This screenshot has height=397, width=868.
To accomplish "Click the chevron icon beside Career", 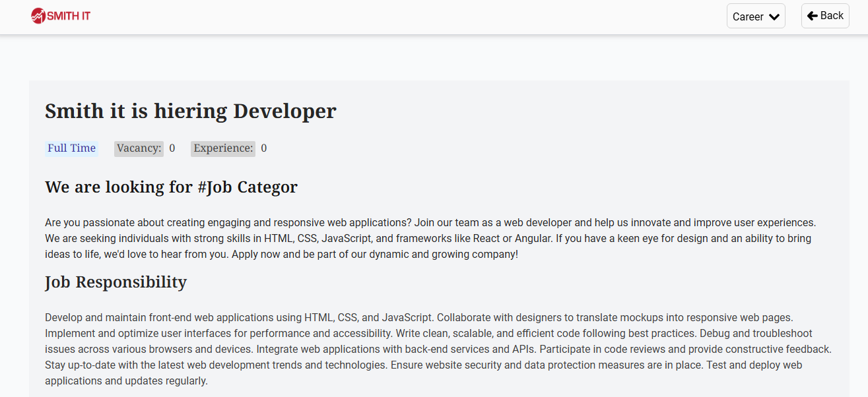I will coord(774,17).
